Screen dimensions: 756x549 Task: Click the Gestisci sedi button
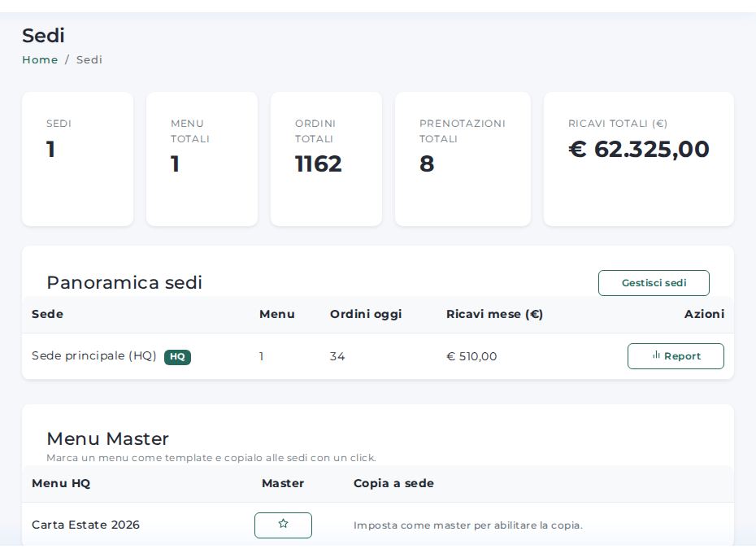point(654,283)
